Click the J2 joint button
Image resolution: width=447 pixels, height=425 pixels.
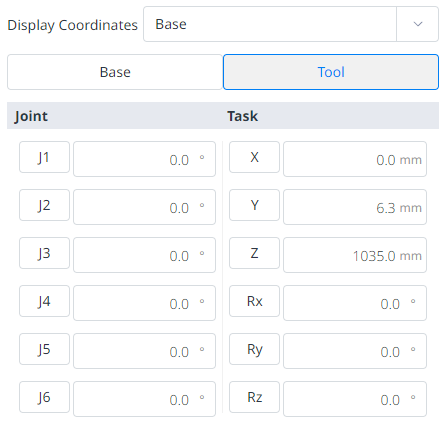(44, 205)
